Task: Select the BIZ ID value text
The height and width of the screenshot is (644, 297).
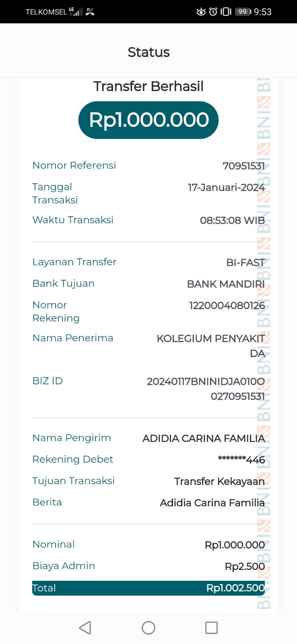Action: [206, 389]
